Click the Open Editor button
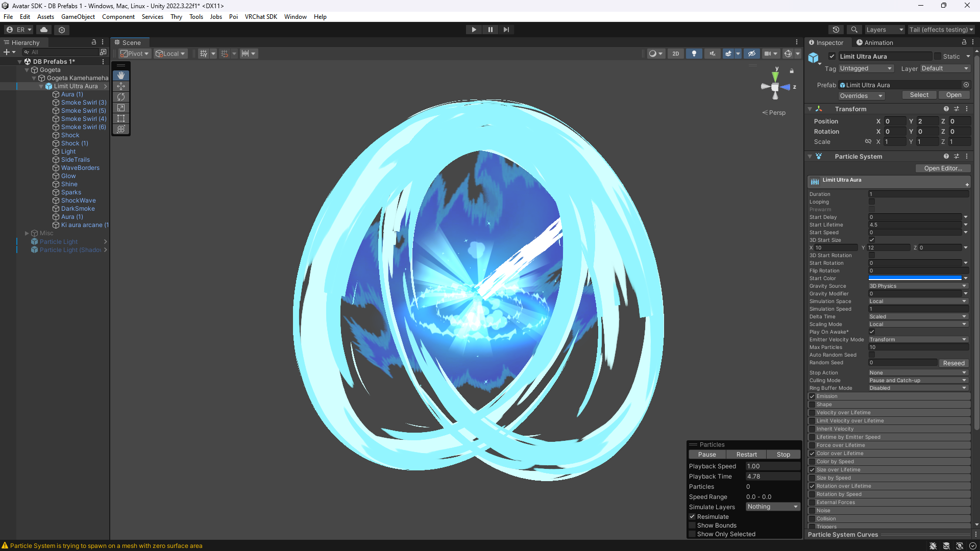 [x=942, y=168]
